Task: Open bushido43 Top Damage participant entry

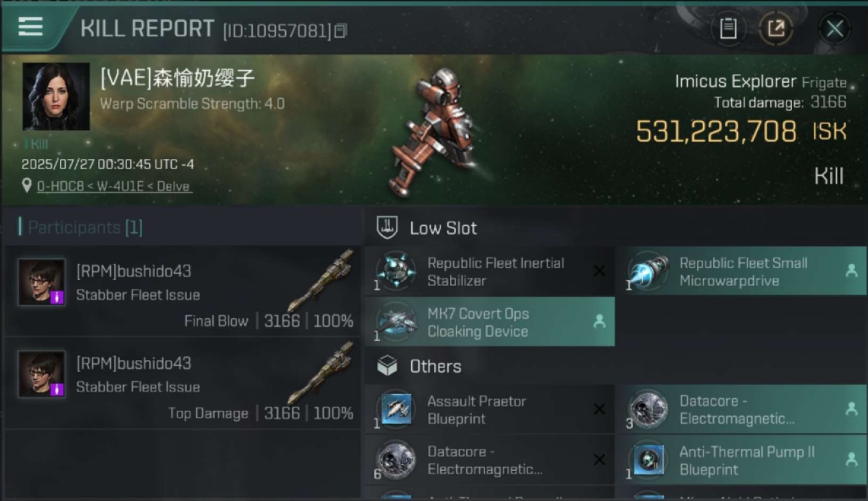Action: click(183, 384)
